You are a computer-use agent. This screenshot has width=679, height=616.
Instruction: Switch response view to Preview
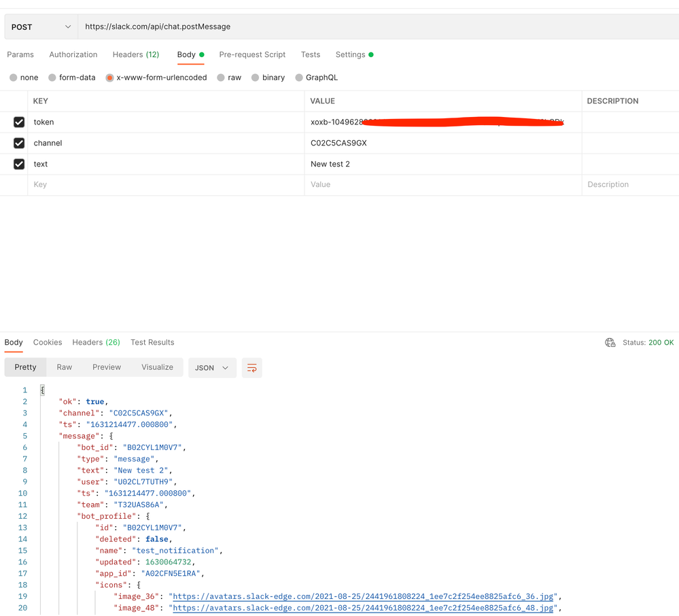107,367
